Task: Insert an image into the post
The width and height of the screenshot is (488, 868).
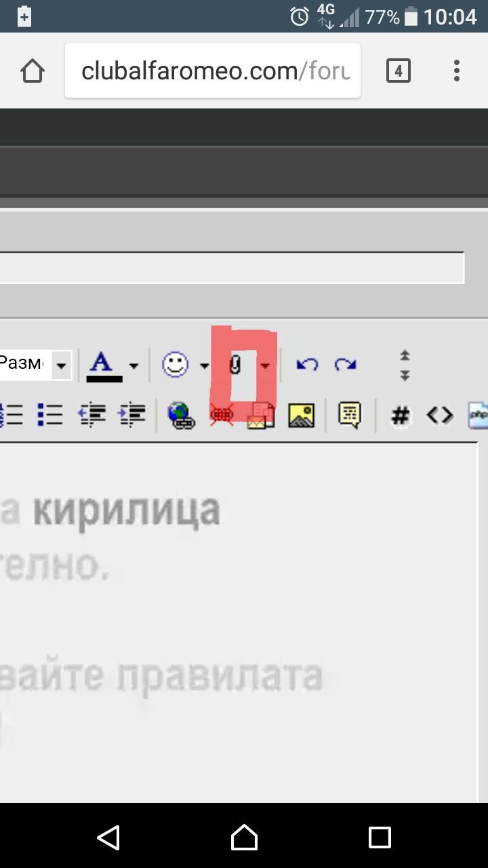Action: coord(301,414)
